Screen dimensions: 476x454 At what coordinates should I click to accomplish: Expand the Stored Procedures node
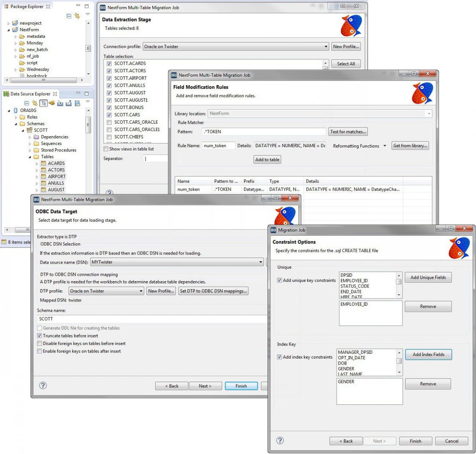30,150
